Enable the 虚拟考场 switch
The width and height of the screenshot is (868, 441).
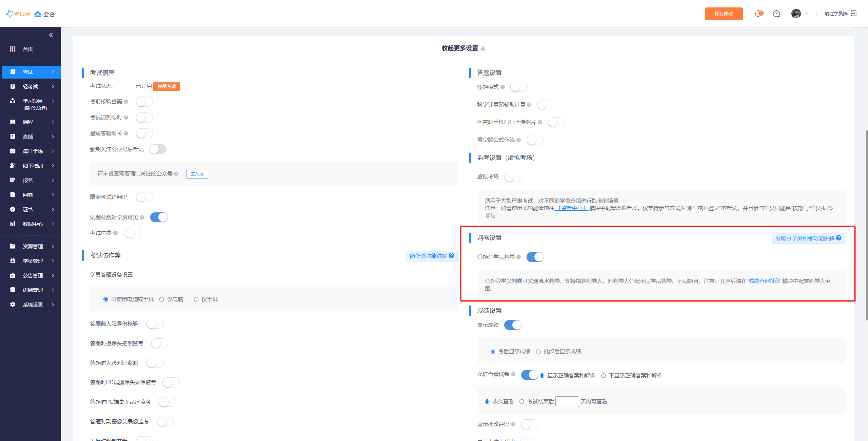point(512,177)
